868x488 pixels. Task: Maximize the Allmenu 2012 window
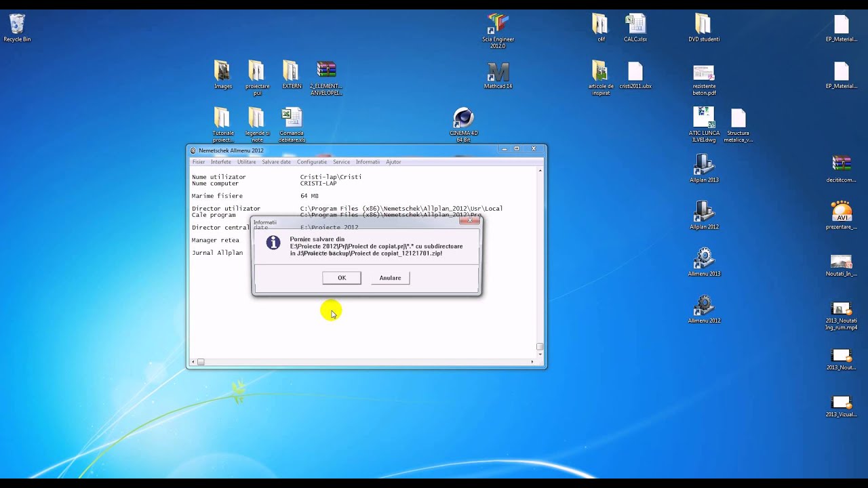click(517, 148)
